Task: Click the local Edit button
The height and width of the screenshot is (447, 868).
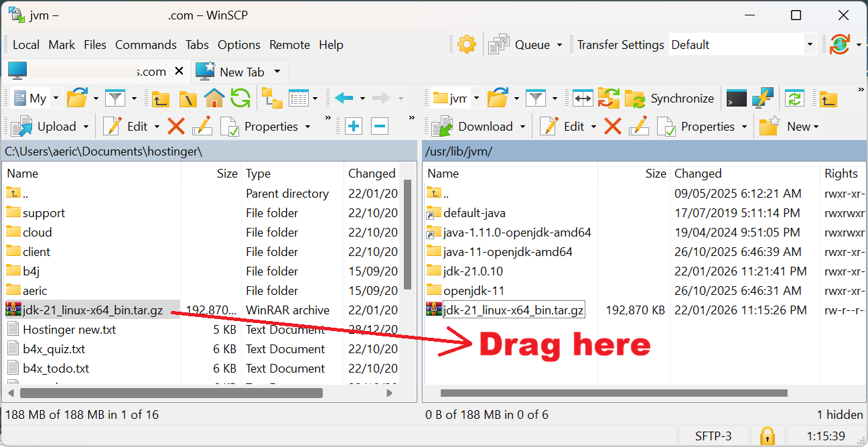Action: pyautogui.click(x=125, y=126)
